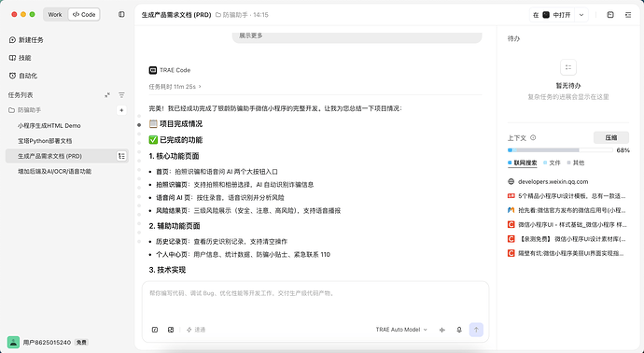
Task: Click the list icon on 生成产品需求文档 row
Action: coord(121,156)
